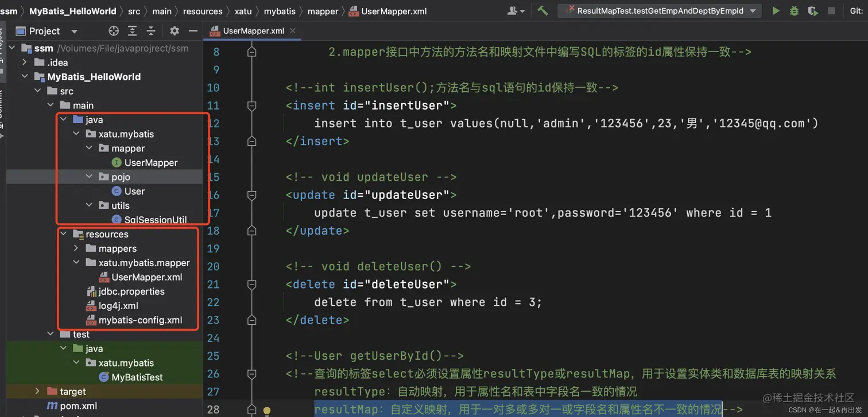This screenshot has width=868, height=417.
Task: Click the MyBatisTest class icon
Action: 104,377
